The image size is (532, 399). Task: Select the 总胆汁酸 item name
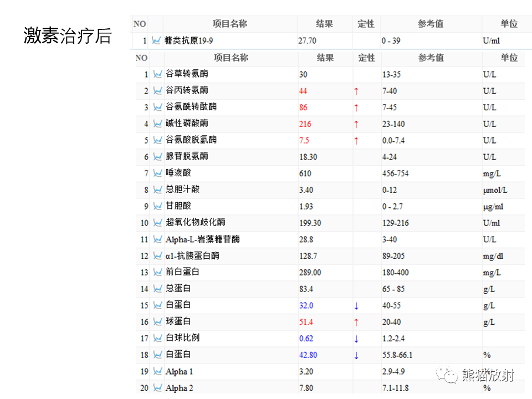pos(182,190)
